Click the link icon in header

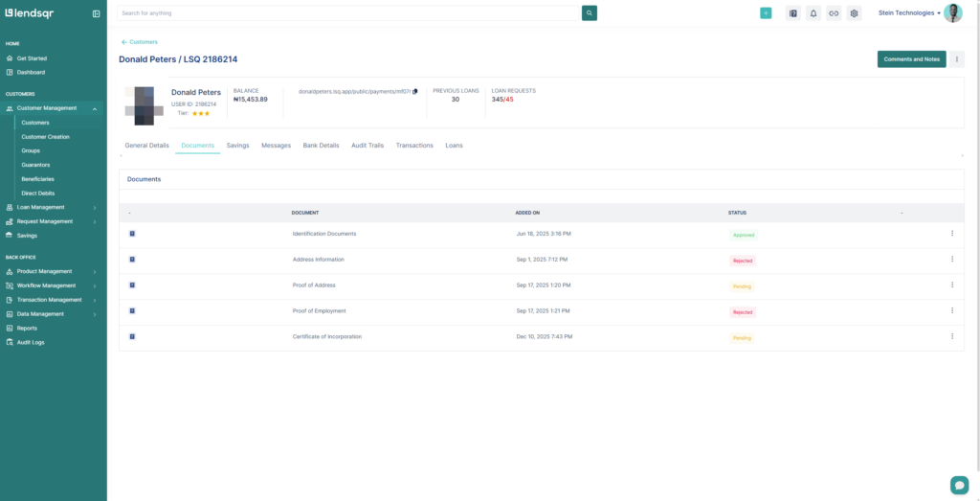coord(834,13)
